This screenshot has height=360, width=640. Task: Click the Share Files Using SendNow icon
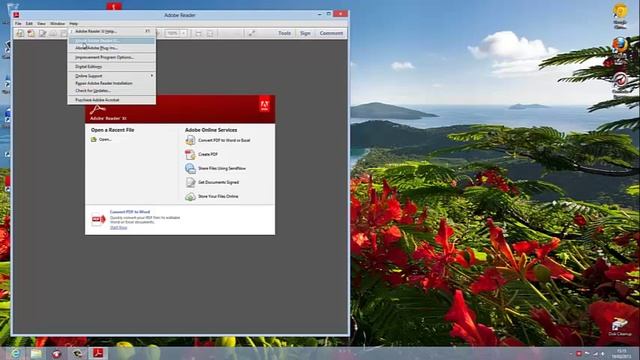(190, 168)
